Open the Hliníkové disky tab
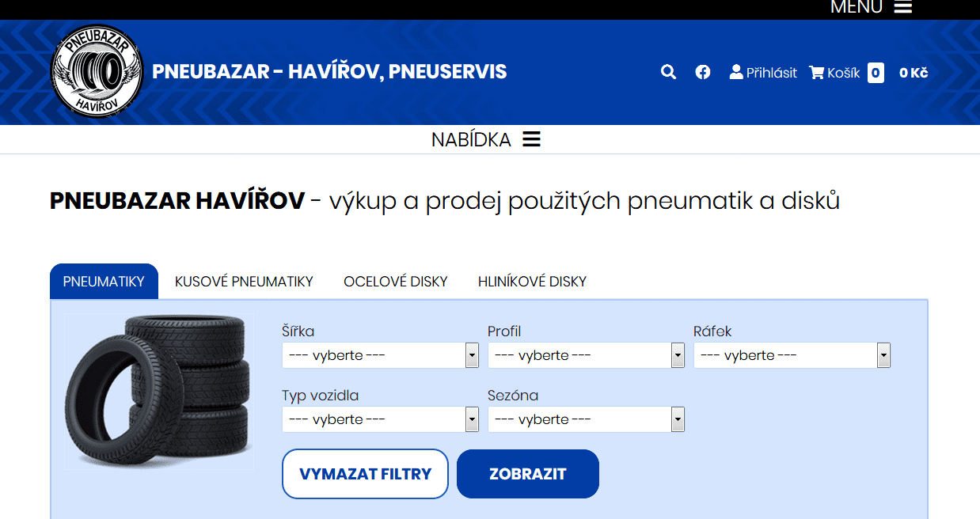Image resolution: width=980 pixels, height=519 pixels. [532, 282]
